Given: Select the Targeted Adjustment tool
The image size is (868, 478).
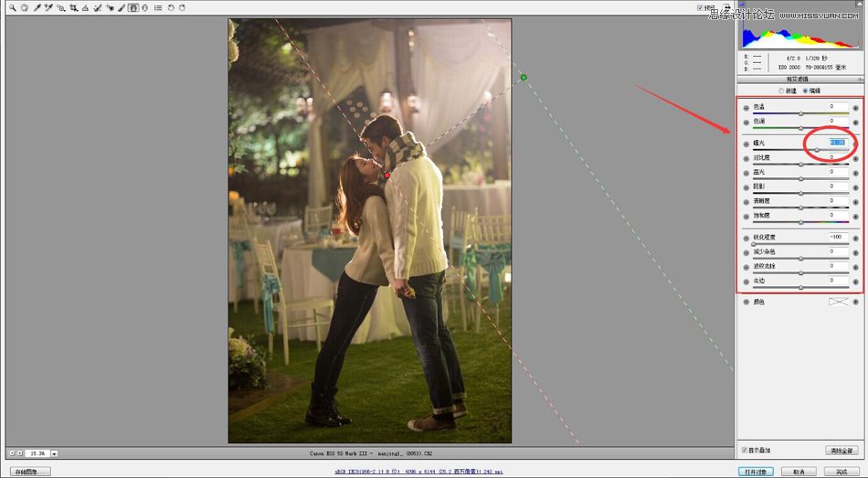Looking at the screenshot, I should click(x=61, y=7).
